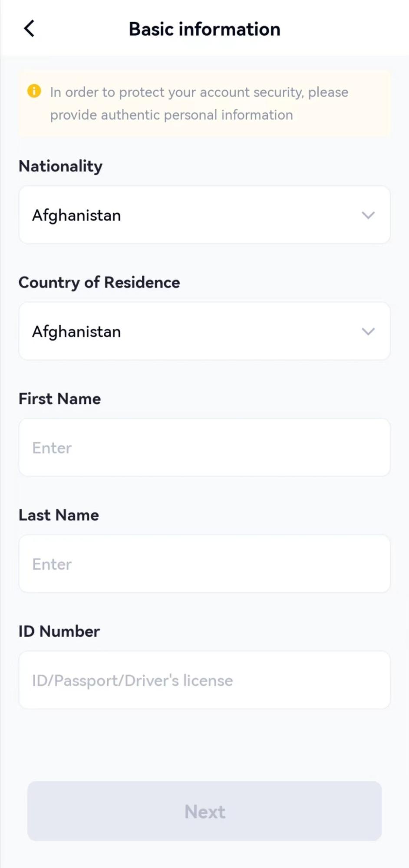409x868 pixels.
Task: Tap the ID/Passport/Driver's license placeholder text
Action: pyautogui.click(x=132, y=680)
